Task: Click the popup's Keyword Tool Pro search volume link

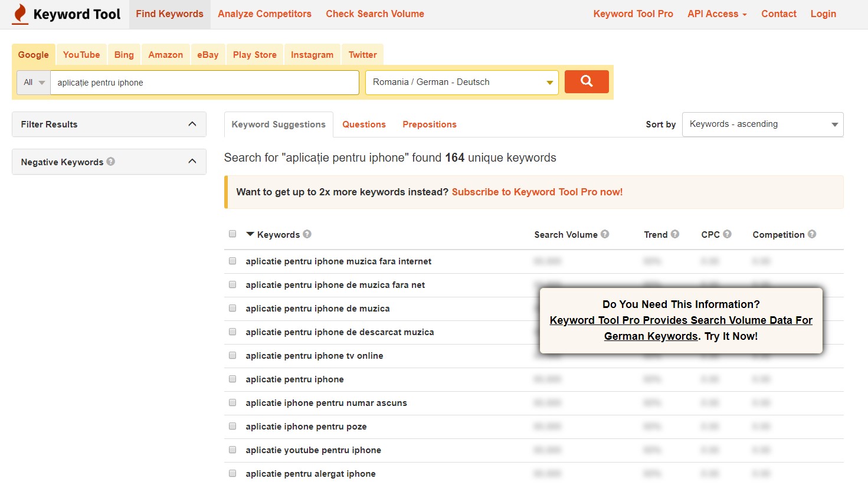Action: [681, 328]
